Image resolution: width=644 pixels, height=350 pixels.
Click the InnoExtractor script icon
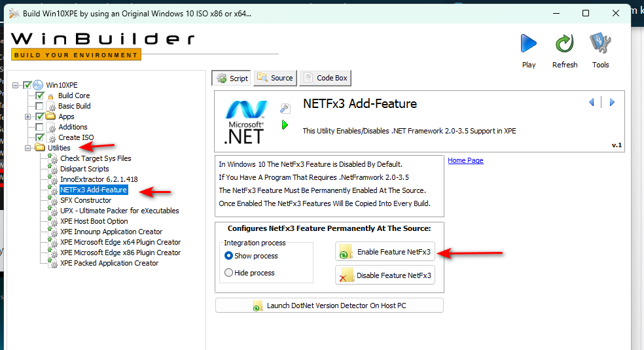pos(52,179)
